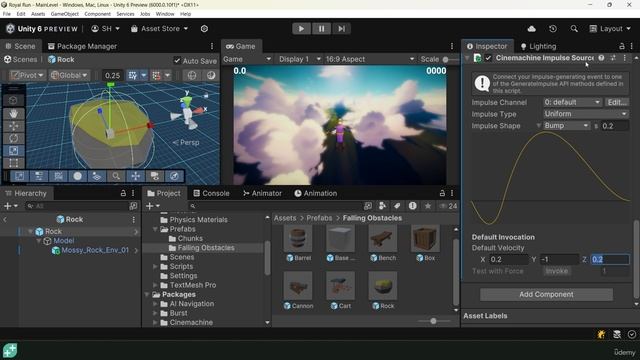
Task: Lock the Inspector panel padlock
Action: tap(622, 46)
